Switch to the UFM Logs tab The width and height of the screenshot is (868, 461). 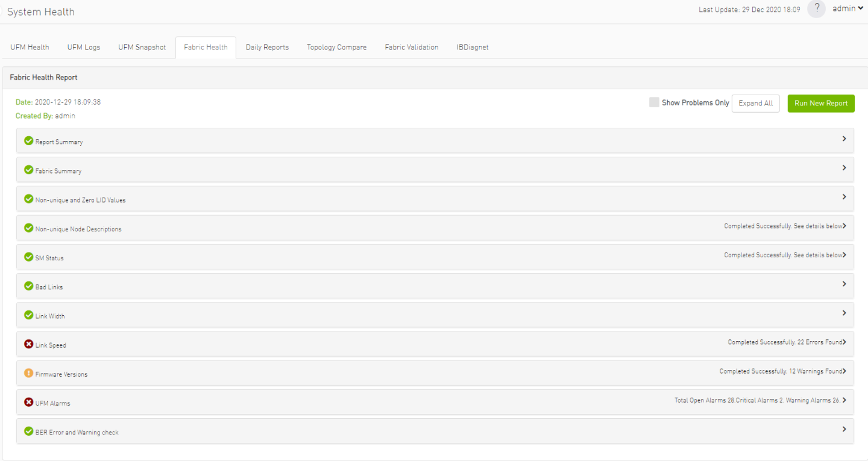pos(84,47)
